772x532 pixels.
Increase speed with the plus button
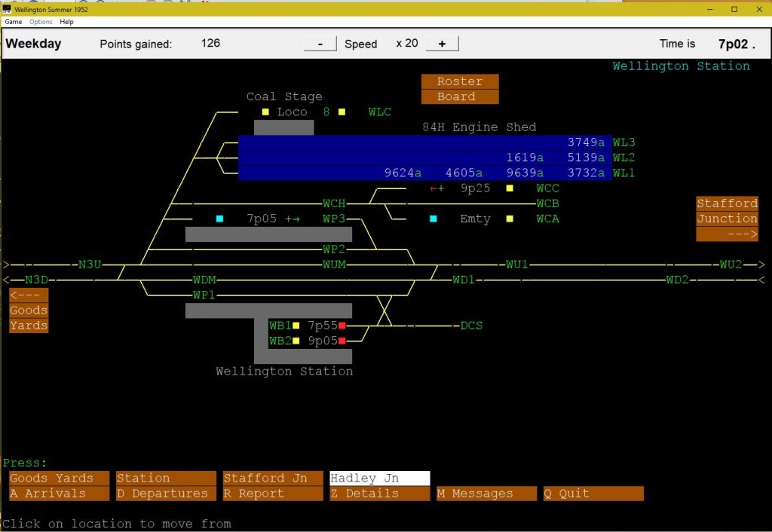(442, 44)
